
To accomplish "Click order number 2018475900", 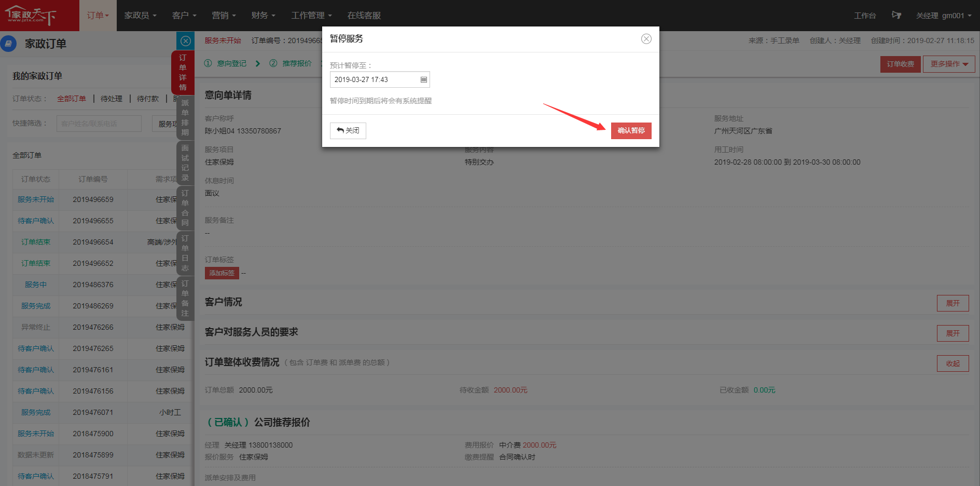I will [93, 434].
